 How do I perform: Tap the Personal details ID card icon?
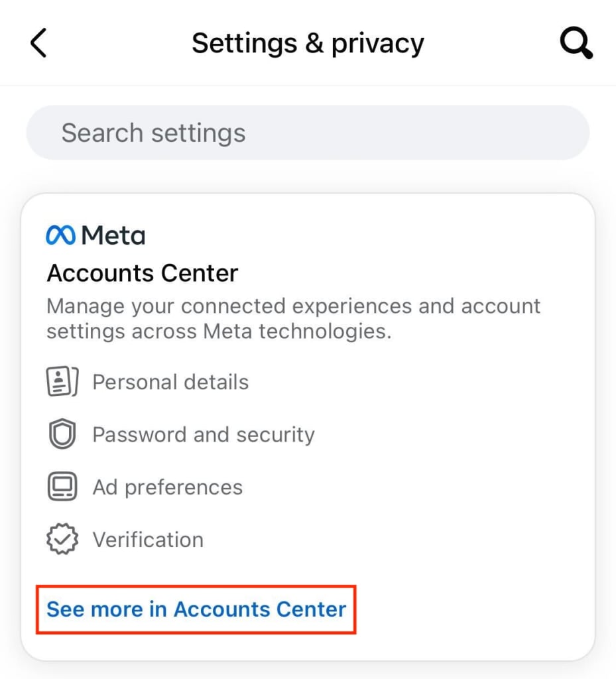(x=62, y=382)
